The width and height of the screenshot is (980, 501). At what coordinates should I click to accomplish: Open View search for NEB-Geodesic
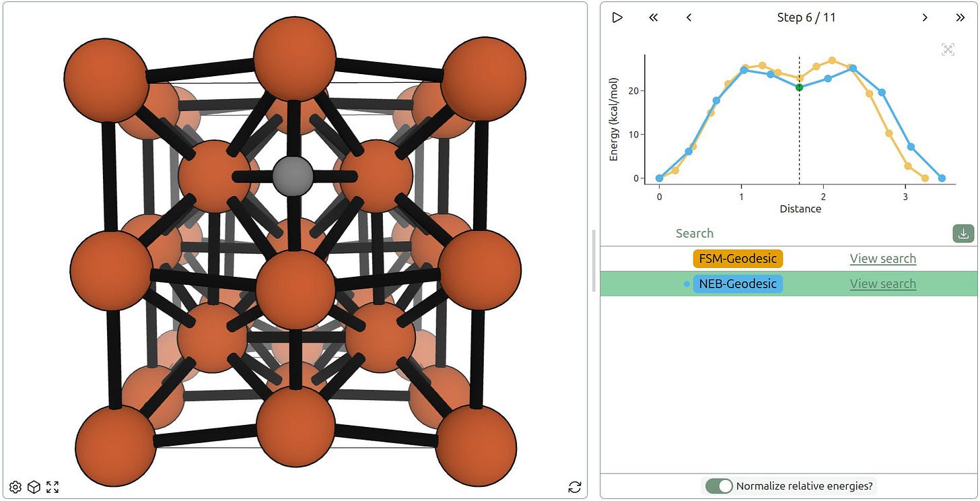[x=882, y=283]
